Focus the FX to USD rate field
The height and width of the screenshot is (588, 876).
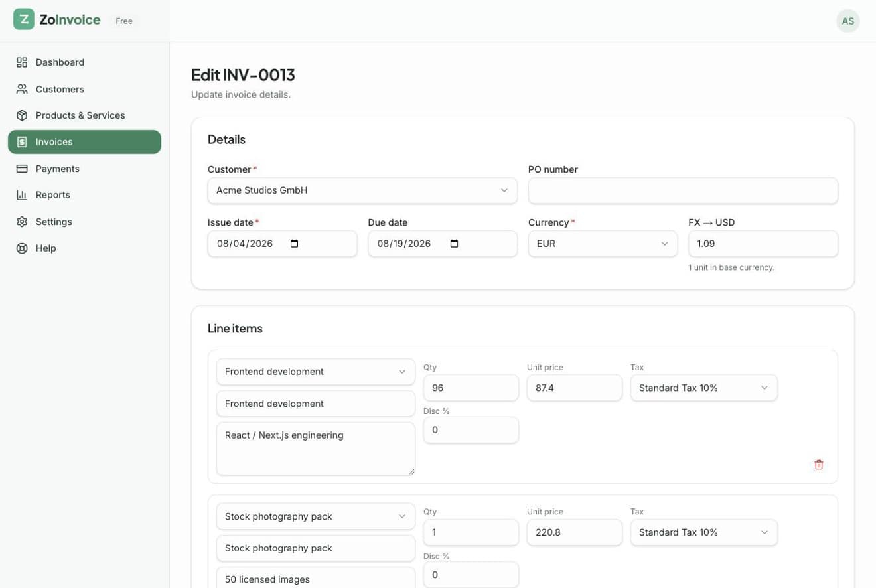763,244
